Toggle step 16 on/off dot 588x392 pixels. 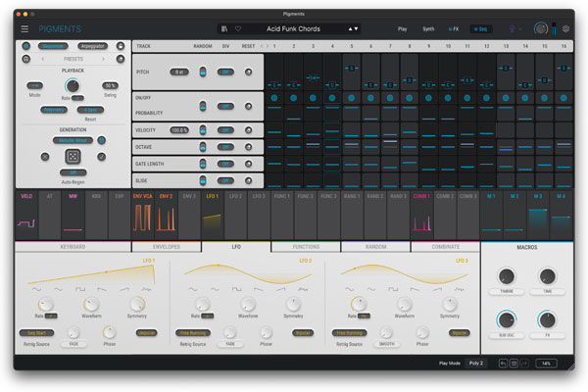[x=563, y=98]
